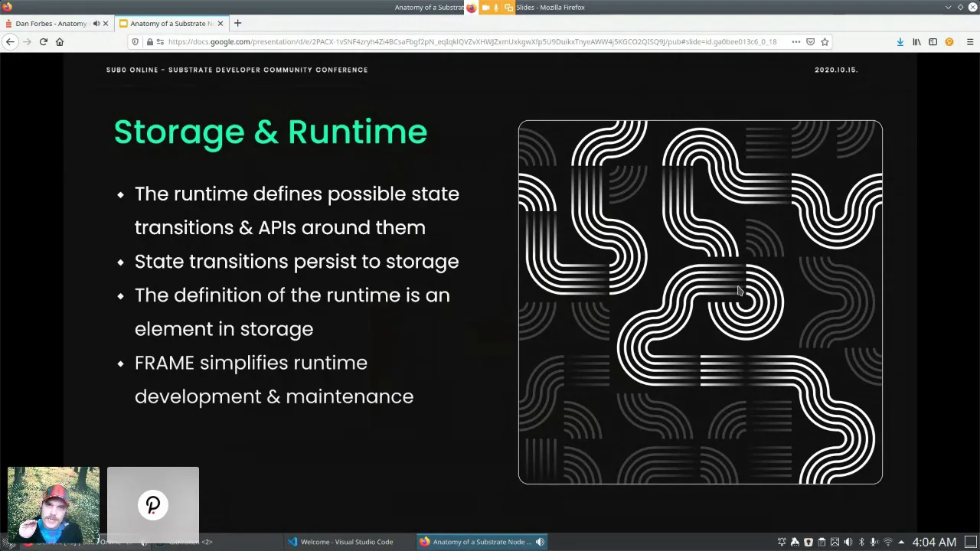Open notifications bell in system tray
The image size is (980, 551).
coord(782,543)
